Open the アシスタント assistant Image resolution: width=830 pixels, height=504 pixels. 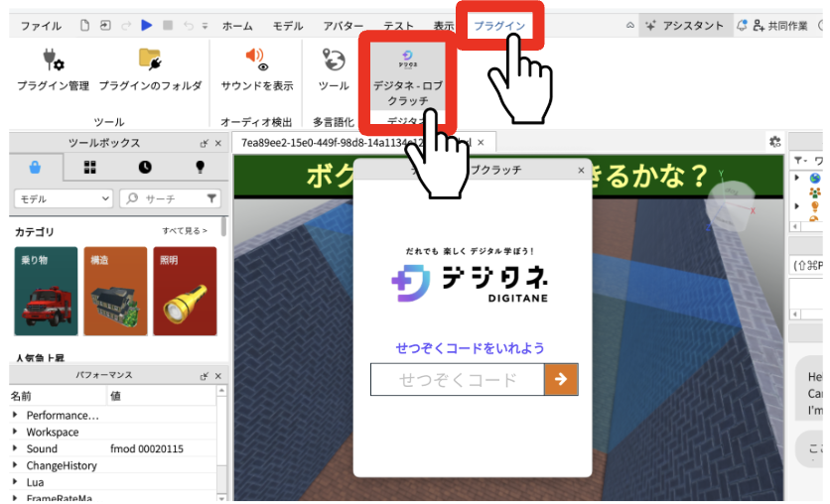[x=684, y=26]
